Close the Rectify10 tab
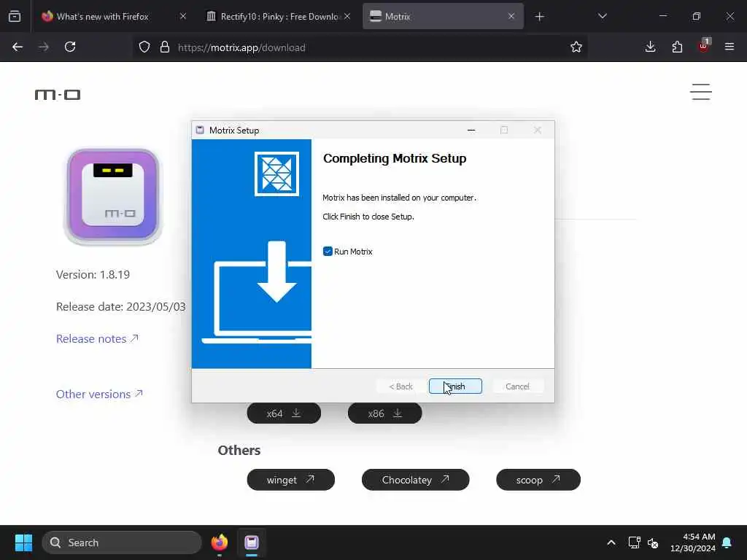Image resolution: width=747 pixels, height=560 pixels. pos(347,17)
